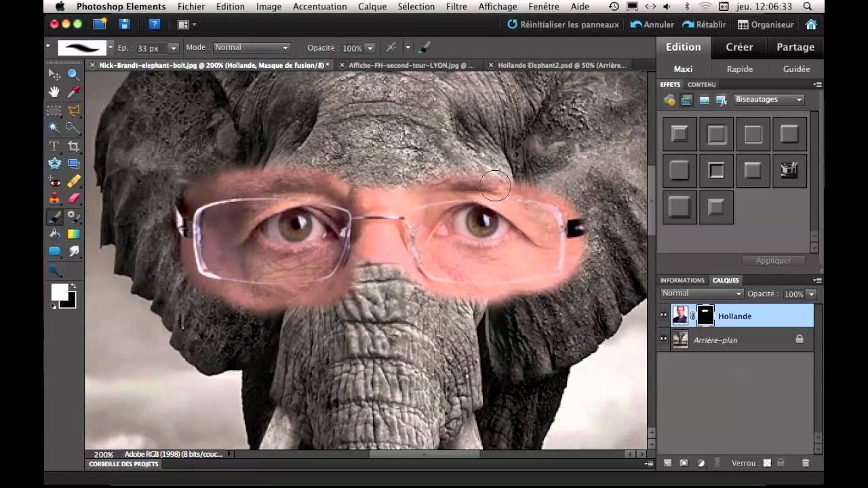868x488 pixels.
Task: Toggle visibility of Hollande layer
Action: (664, 315)
